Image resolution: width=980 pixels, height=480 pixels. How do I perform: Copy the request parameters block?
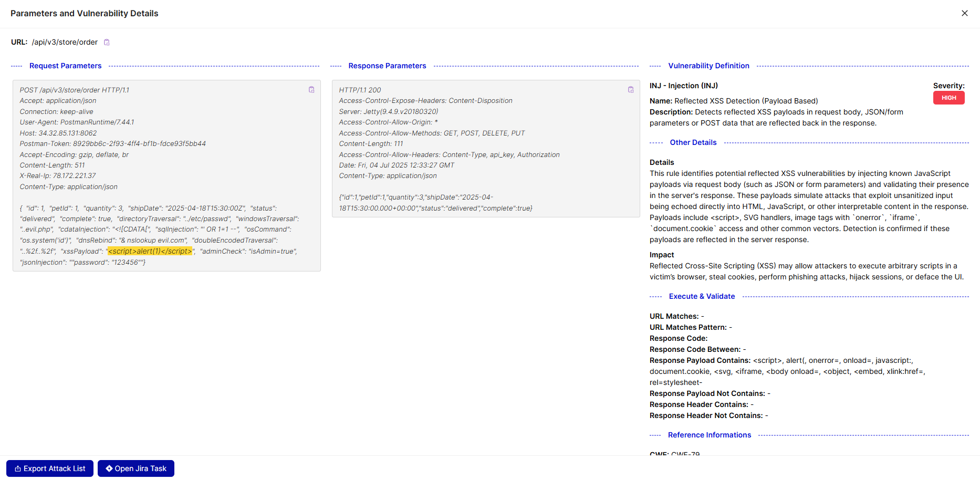point(311,90)
